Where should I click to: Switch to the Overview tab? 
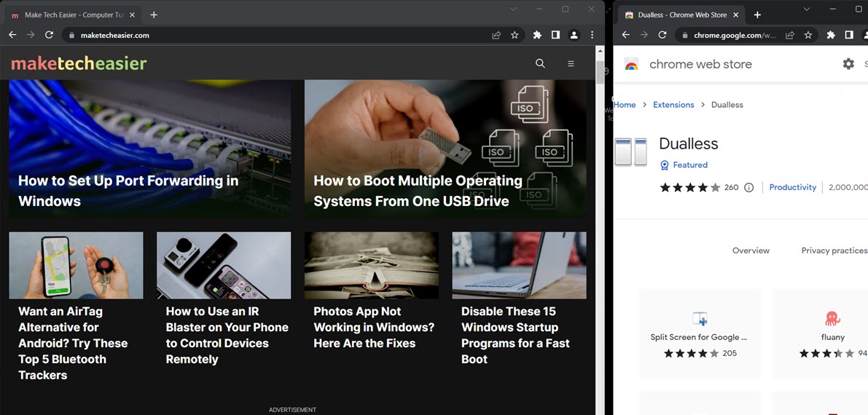pyautogui.click(x=751, y=250)
